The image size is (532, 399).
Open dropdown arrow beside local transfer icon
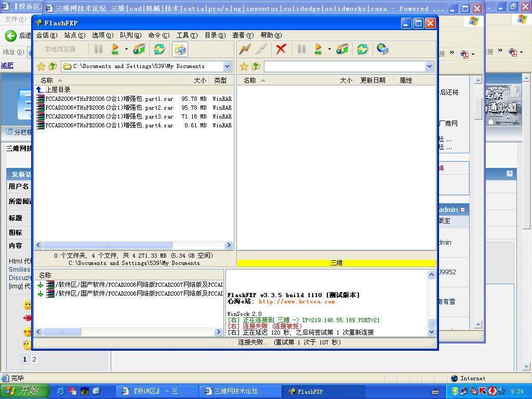pyautogui.click(x=126, y=49)
